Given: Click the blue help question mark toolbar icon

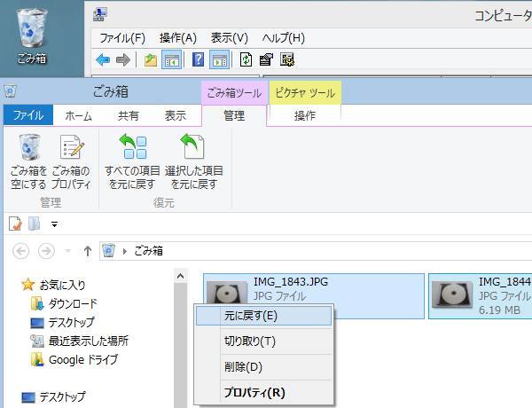Looking at the screenshot, I should pos(199,60).
